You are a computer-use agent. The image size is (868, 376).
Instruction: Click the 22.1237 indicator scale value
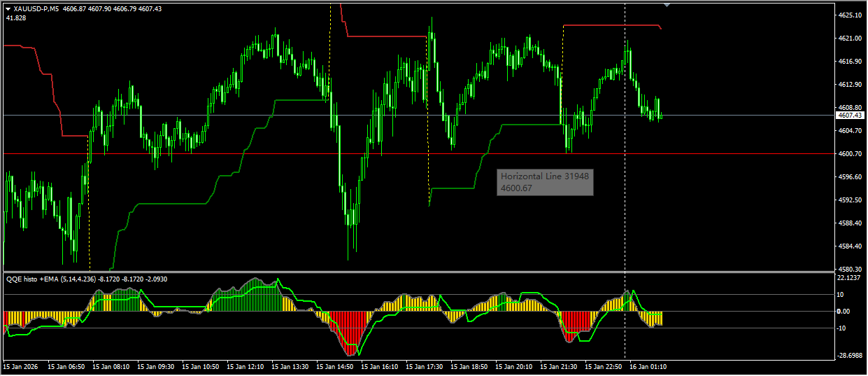click(x=850, y=278)
